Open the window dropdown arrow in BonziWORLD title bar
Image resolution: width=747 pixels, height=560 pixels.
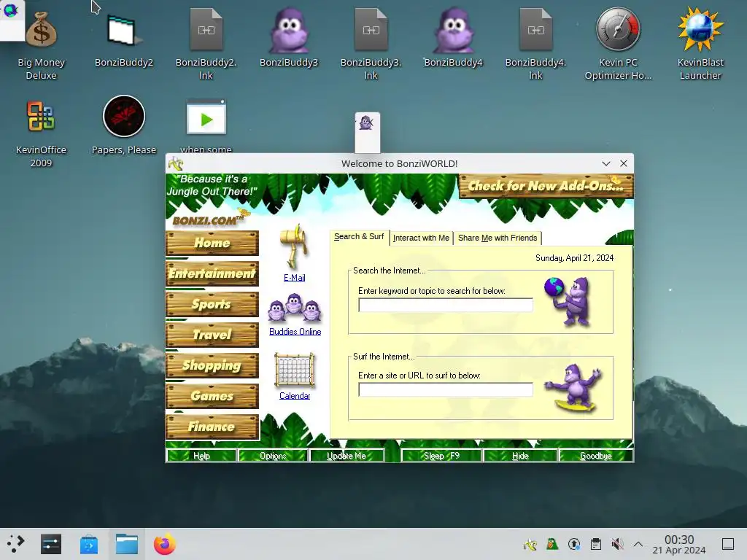[606, 163]
